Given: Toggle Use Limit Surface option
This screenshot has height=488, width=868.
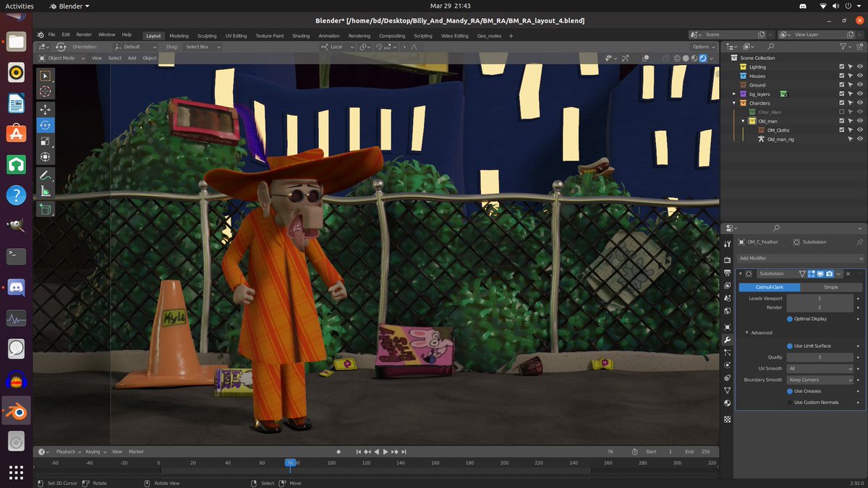Looking at the screenshot, I should click(x=790, y=346).
